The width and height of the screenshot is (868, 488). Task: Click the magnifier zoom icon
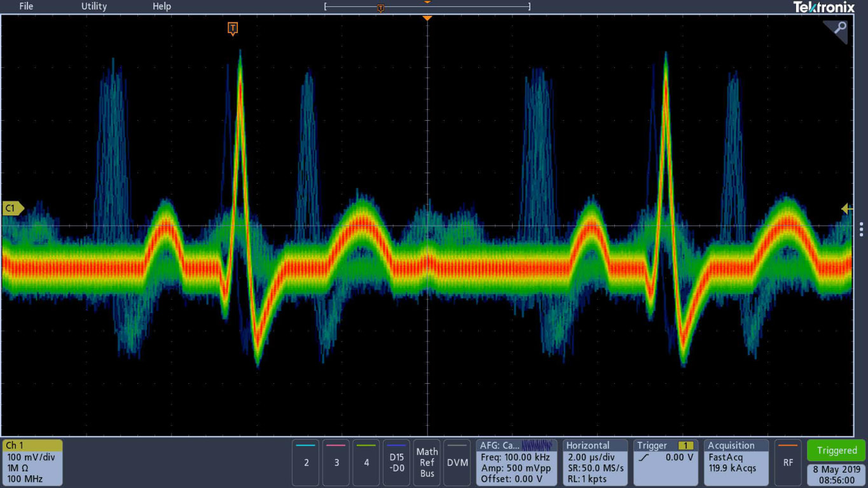pyautogui.click(x=836, y=30)
